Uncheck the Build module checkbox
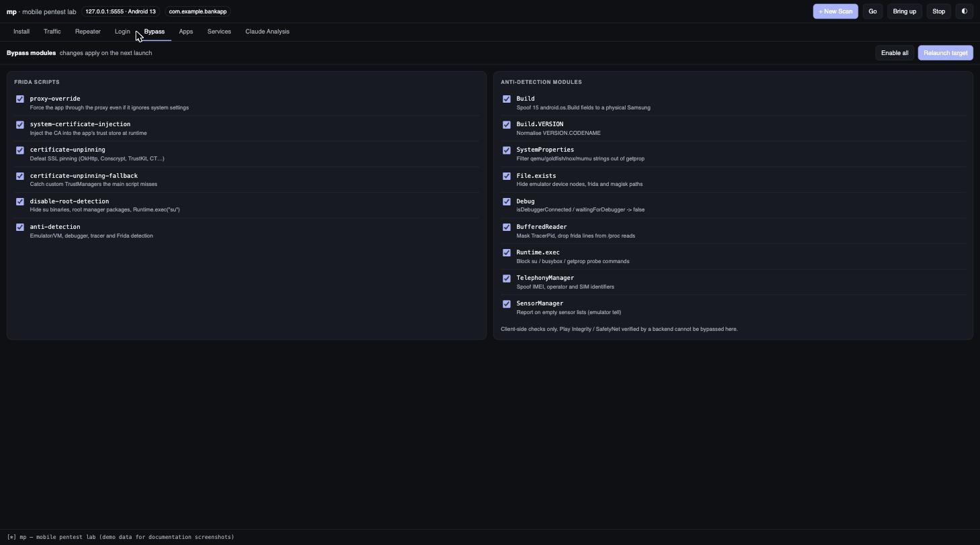980x545 pixels. [507, 99]
